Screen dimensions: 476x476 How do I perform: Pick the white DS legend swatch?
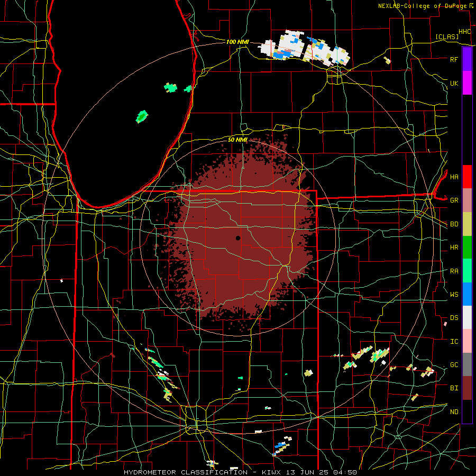pos(467,317)
